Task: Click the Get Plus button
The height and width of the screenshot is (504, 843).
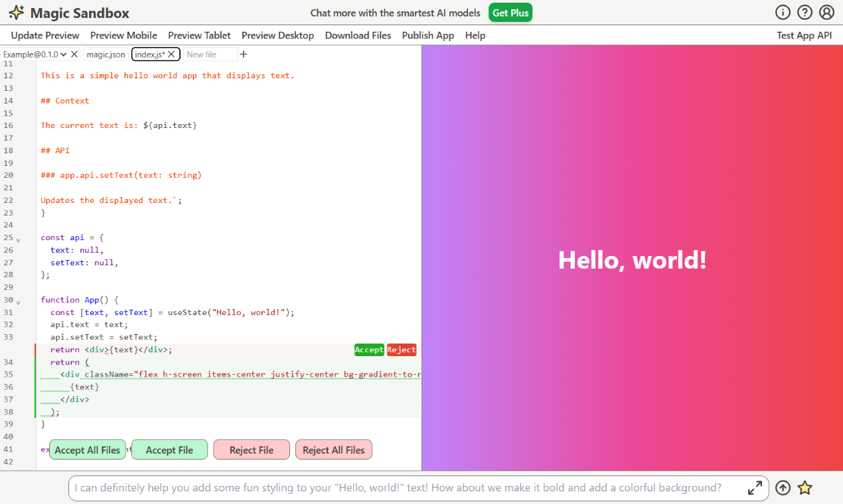Action: [x=510, y=13]
